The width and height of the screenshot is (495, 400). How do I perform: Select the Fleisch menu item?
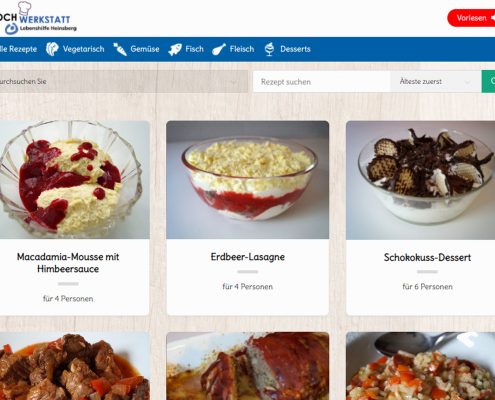[x=242, y=49]
